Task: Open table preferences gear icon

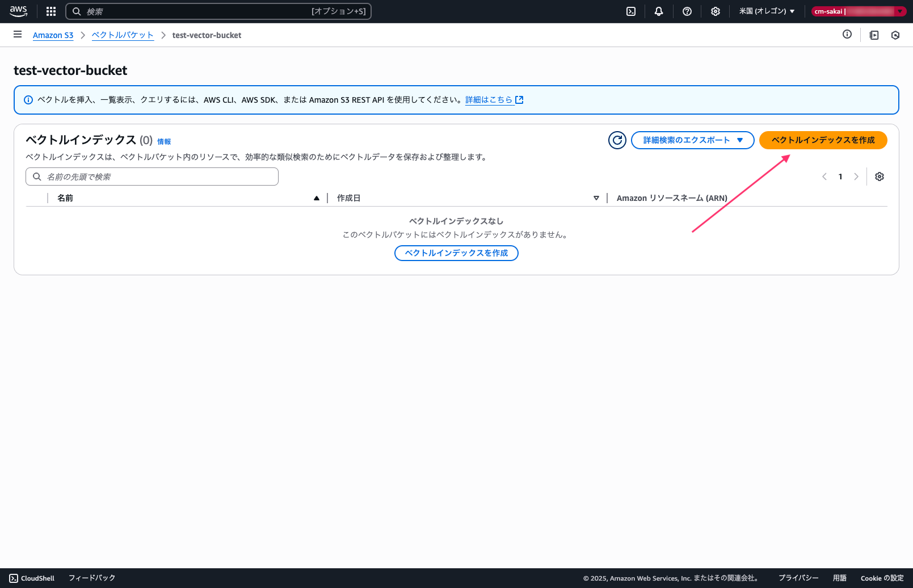Action: 880,177
